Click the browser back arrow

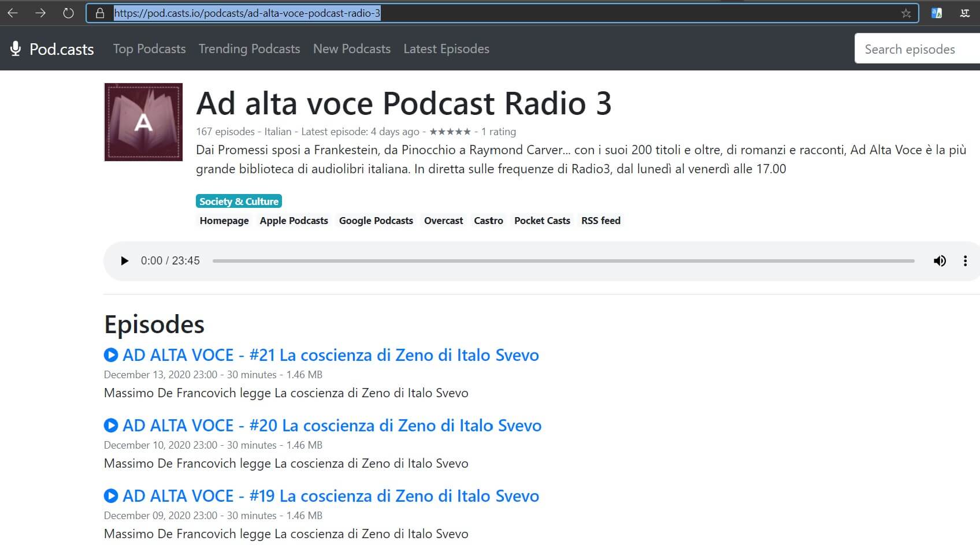tap(13, 13)
